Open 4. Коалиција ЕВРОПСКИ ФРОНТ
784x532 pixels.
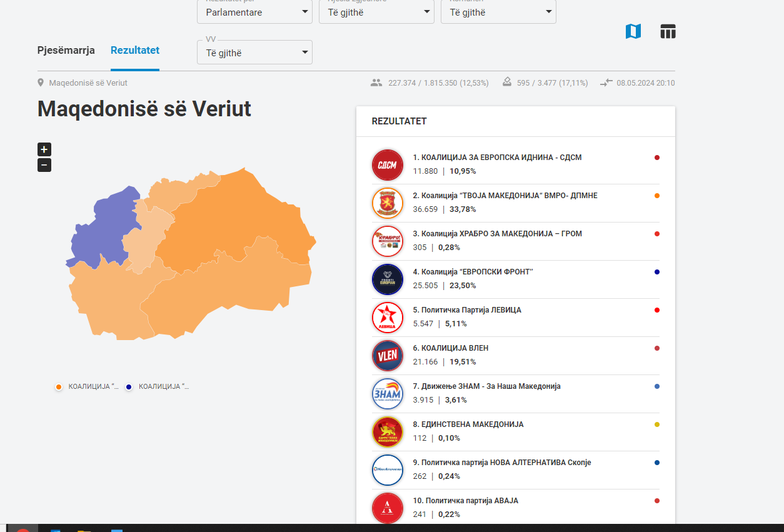click(x=473, y=272)
